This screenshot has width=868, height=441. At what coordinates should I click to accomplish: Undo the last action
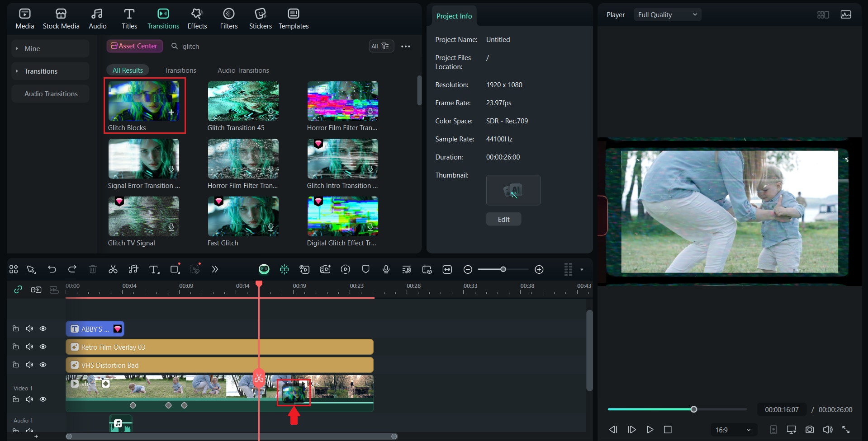tap(52, 269)
